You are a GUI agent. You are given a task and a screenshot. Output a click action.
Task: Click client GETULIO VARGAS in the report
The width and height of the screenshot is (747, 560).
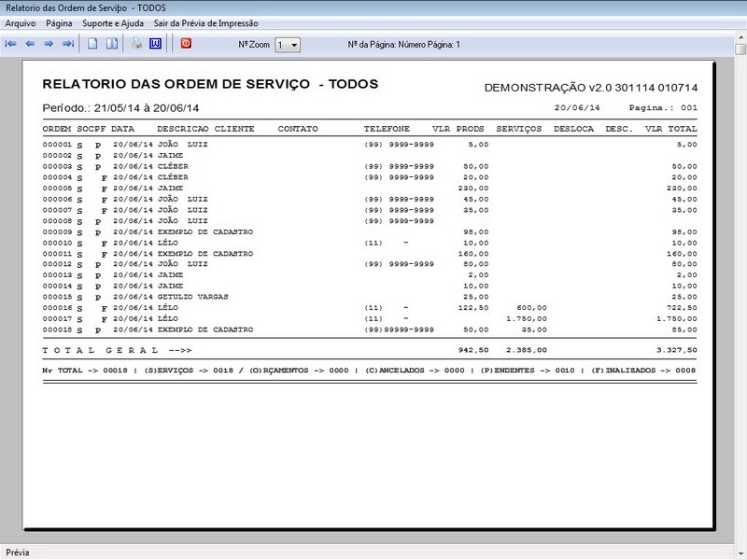coord(193,297)
